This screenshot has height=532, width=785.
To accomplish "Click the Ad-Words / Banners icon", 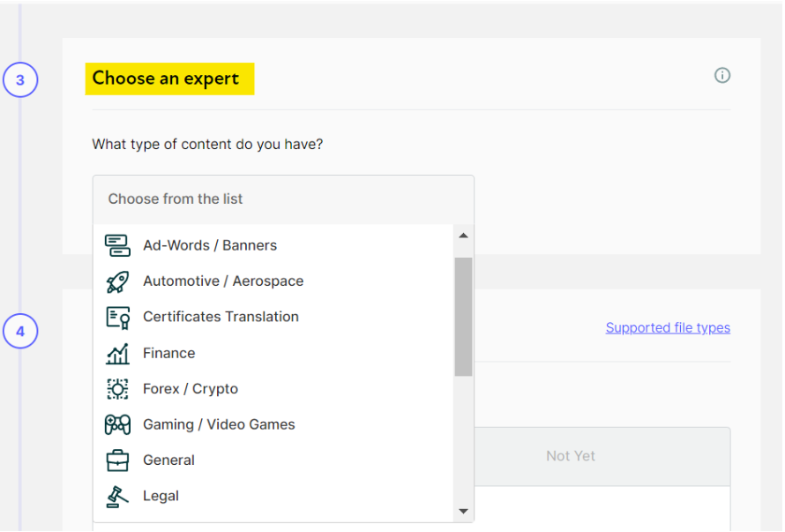I will pos(117,245).
